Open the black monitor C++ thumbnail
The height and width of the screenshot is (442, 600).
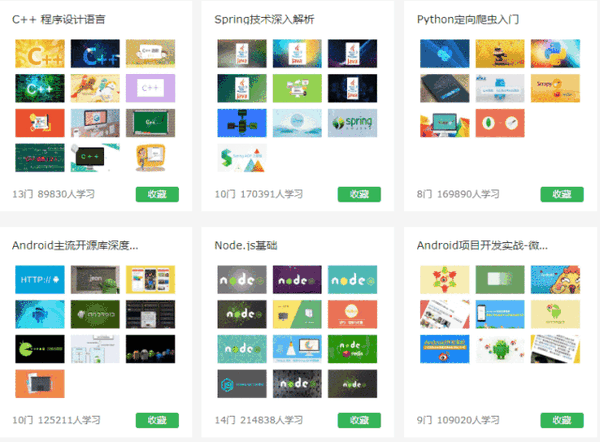[95, 158]
